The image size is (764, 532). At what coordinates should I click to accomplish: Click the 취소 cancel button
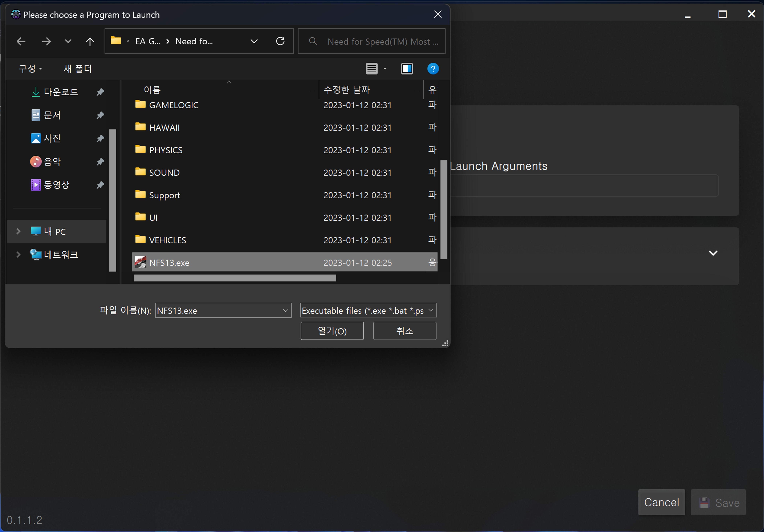404,331
